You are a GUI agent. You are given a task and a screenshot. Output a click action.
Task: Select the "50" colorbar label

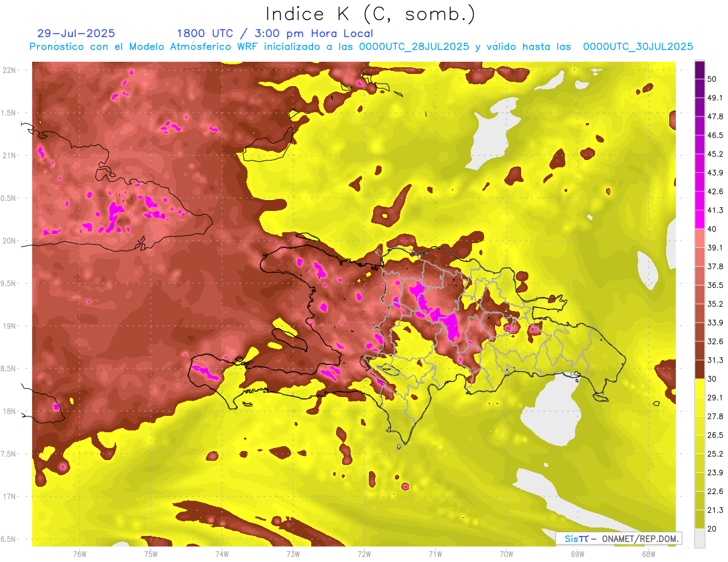pyautogui.click(x=713, y=79)
